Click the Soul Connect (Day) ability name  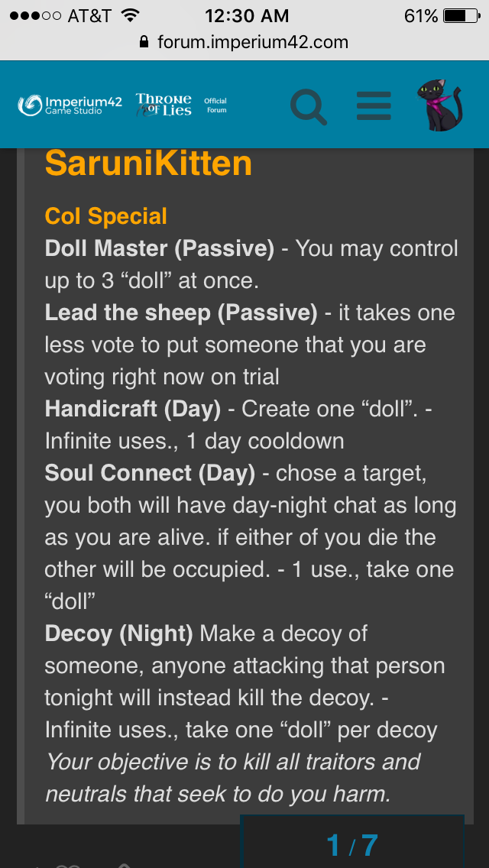point(150,473)
